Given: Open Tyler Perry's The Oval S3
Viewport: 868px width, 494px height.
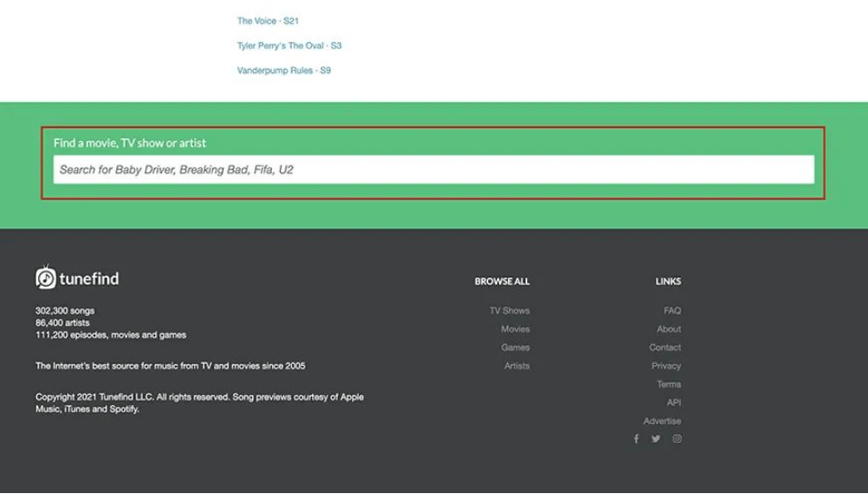Looking at the screenshot, I should (x=289, y=45).
